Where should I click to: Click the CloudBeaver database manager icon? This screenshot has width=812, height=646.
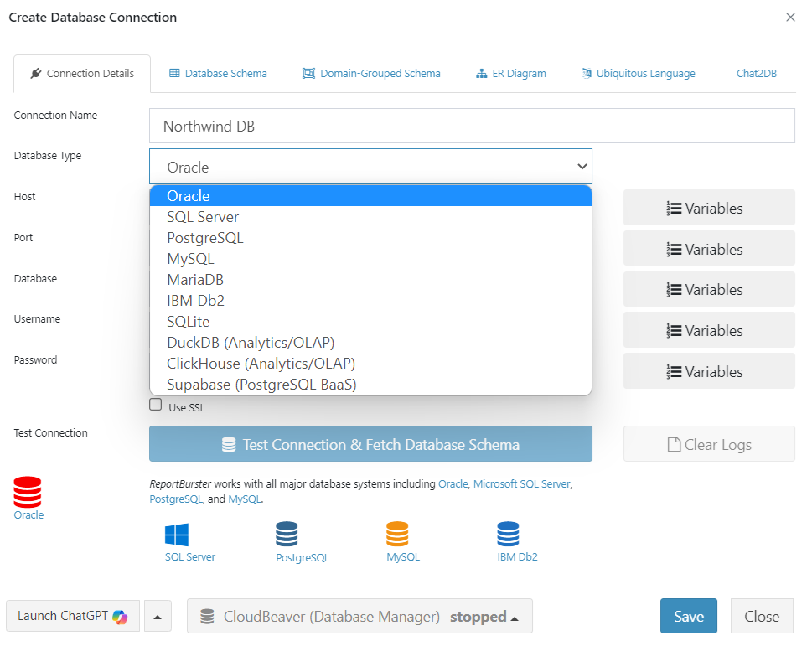click(206, 616)
